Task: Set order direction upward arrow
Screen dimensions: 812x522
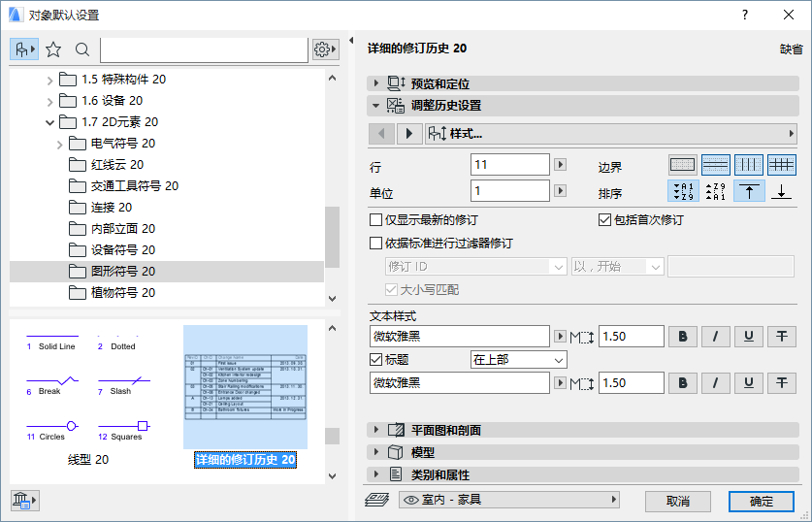Action: 749,191
